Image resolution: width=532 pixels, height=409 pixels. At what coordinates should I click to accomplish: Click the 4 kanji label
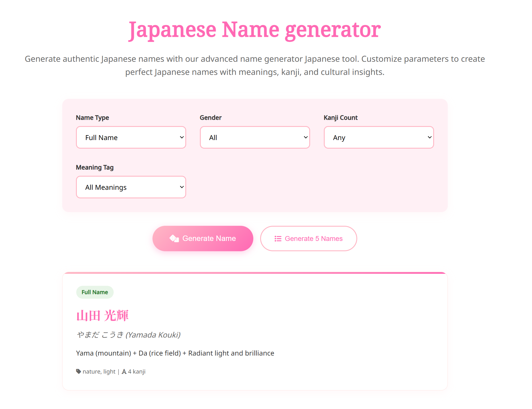(137, 371)
